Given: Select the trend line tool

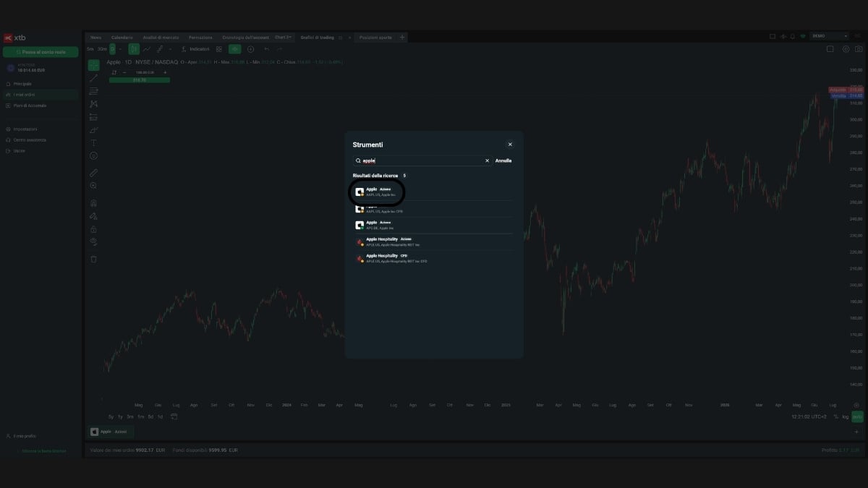Looking at the screenshot, I should [x=93, y=78].
